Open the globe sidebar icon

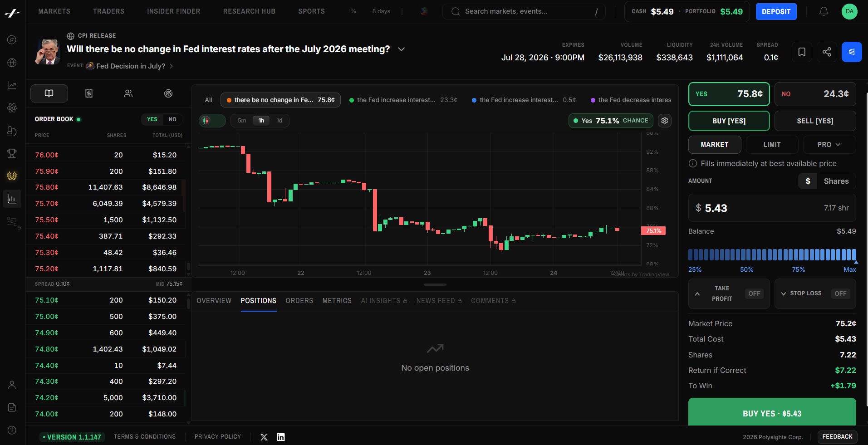pyautogui.click(x=12, y=63)
